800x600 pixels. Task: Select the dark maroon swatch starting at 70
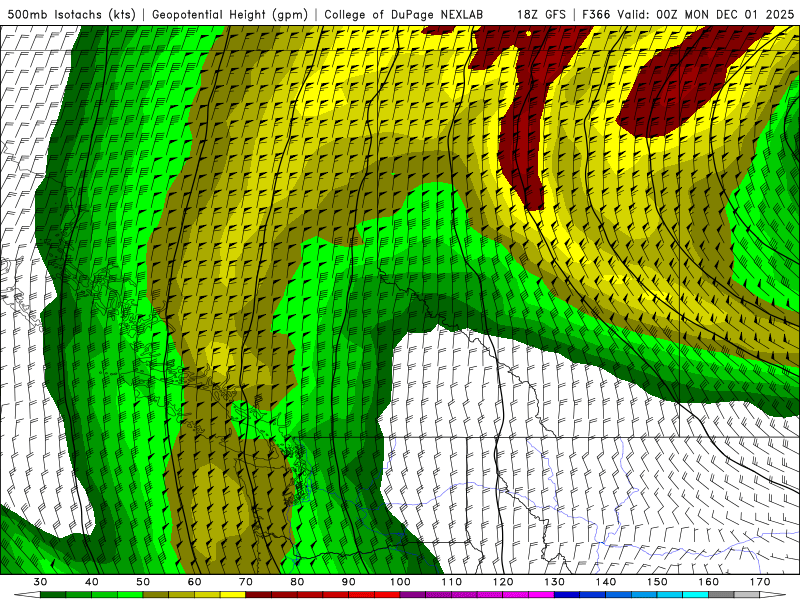point(259,594)
